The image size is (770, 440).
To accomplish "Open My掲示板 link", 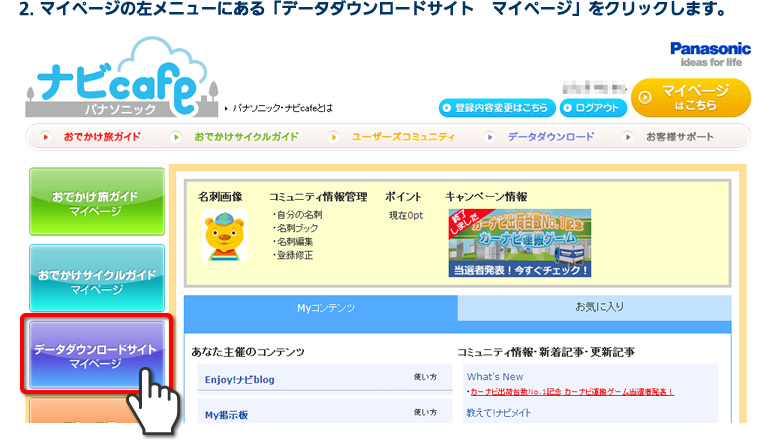I will (x=226, y=415).
